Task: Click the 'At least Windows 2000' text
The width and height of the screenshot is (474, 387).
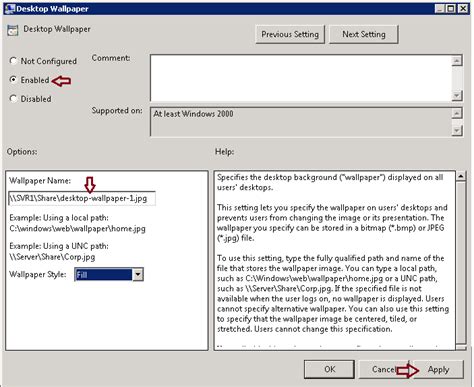Action: tap(193, 114)
